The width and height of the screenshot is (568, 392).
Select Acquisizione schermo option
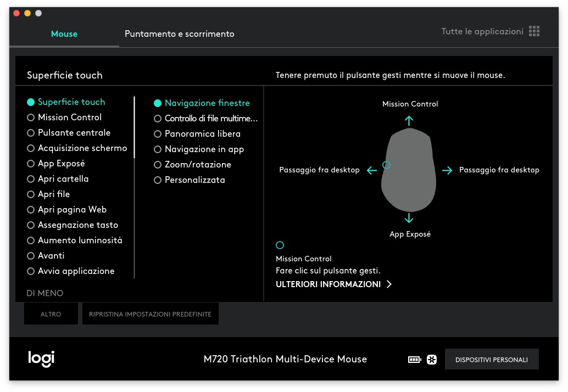77,148
